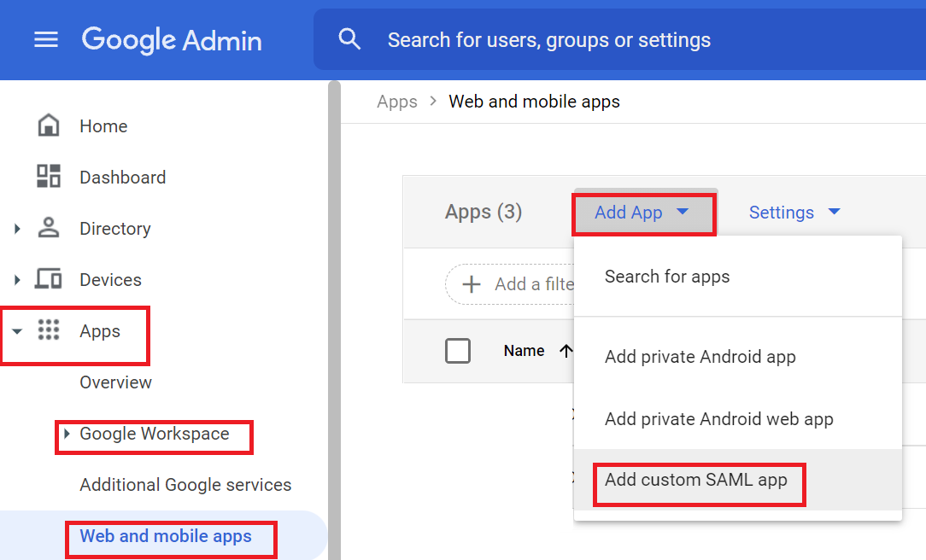The image size is (926, 560).
Task: Sort by Name column header
Action: [524, 351]
